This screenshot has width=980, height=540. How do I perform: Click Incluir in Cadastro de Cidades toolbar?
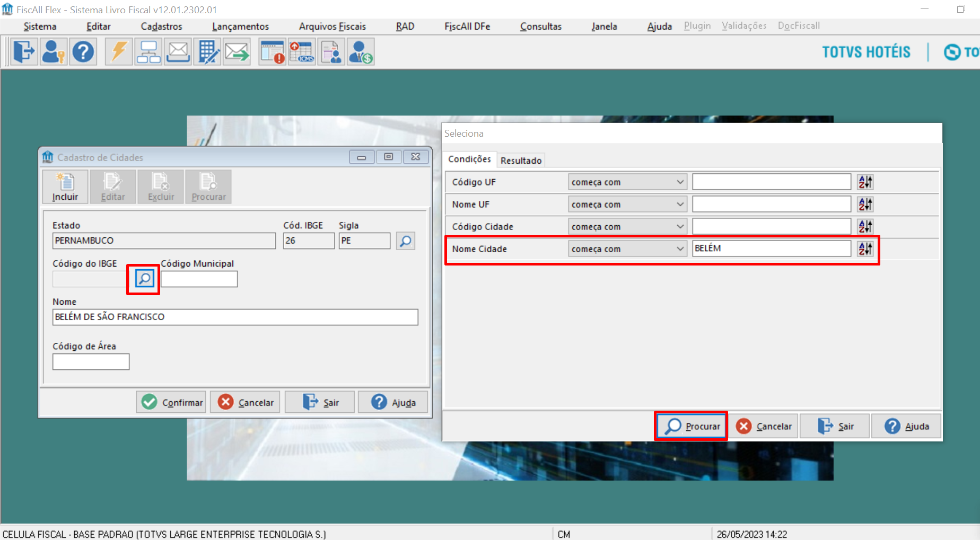[65, 187]
